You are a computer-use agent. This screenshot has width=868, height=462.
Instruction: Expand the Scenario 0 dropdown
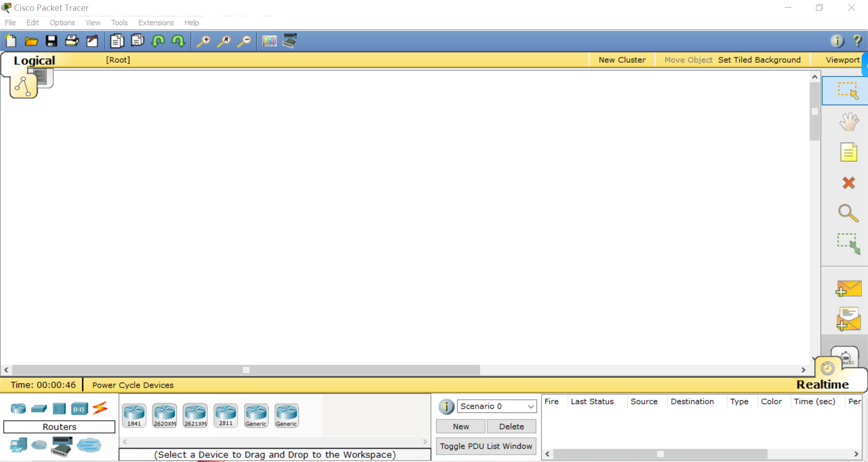[x=496, y=406]
